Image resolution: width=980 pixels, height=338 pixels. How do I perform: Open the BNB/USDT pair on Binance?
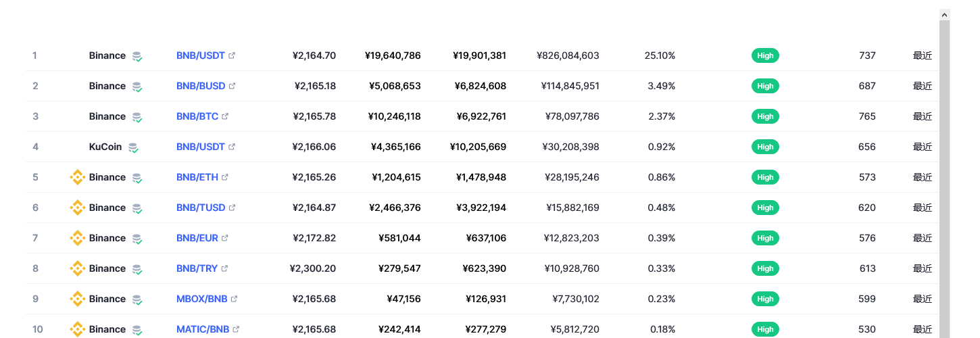coord(201,55)
